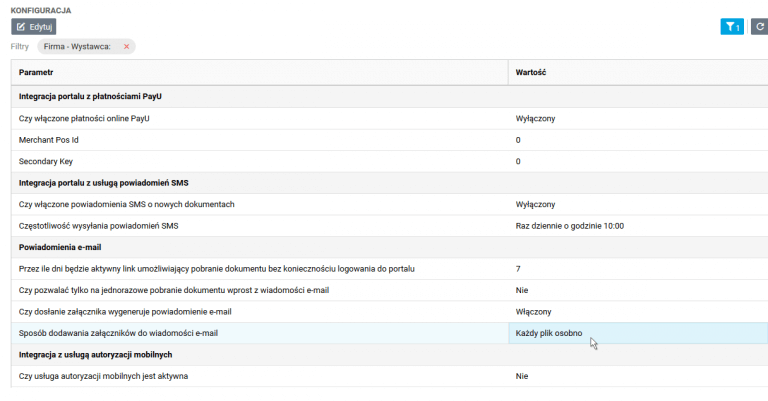The image size is (768, 401).
Task: Click the Integracja z usługą autoryzacji mobilnych group
Action: [x=95, y=354]
